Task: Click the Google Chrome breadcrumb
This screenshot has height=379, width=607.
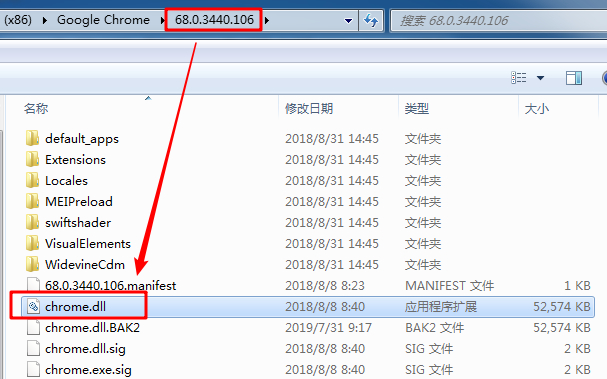Action: point(103,19)
